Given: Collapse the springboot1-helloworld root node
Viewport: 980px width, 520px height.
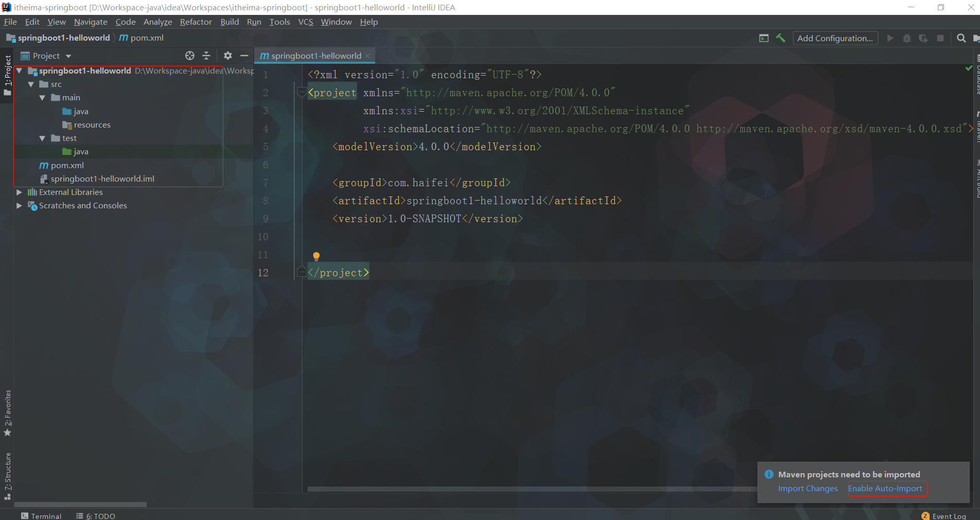Looking at the screenshot, I should [19, 70].
